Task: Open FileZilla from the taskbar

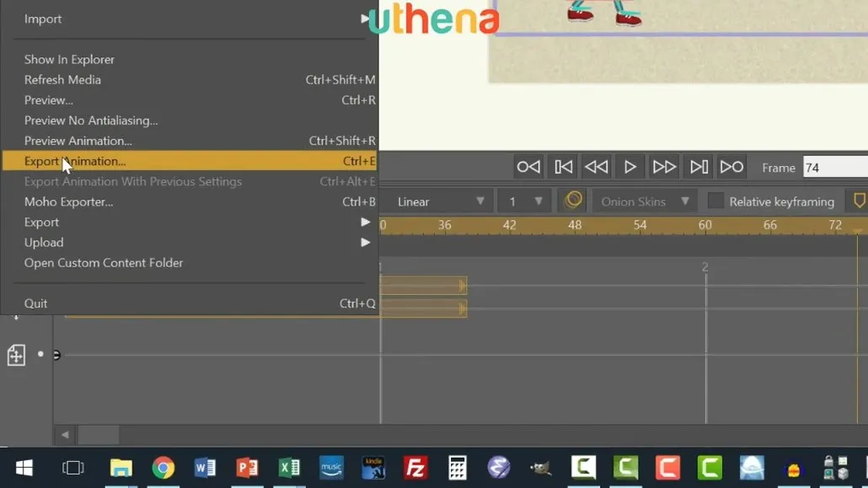Action: point(415,469)
